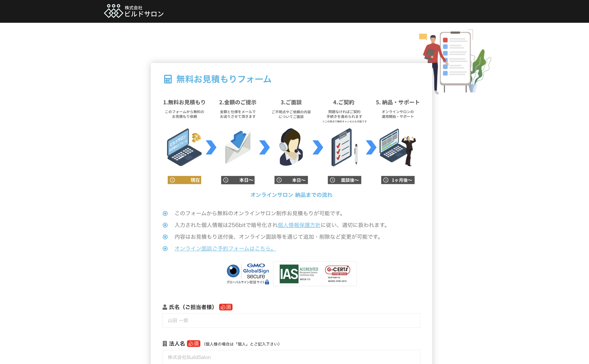Click the clock icon next to 現在 label

tap(172, 180)
